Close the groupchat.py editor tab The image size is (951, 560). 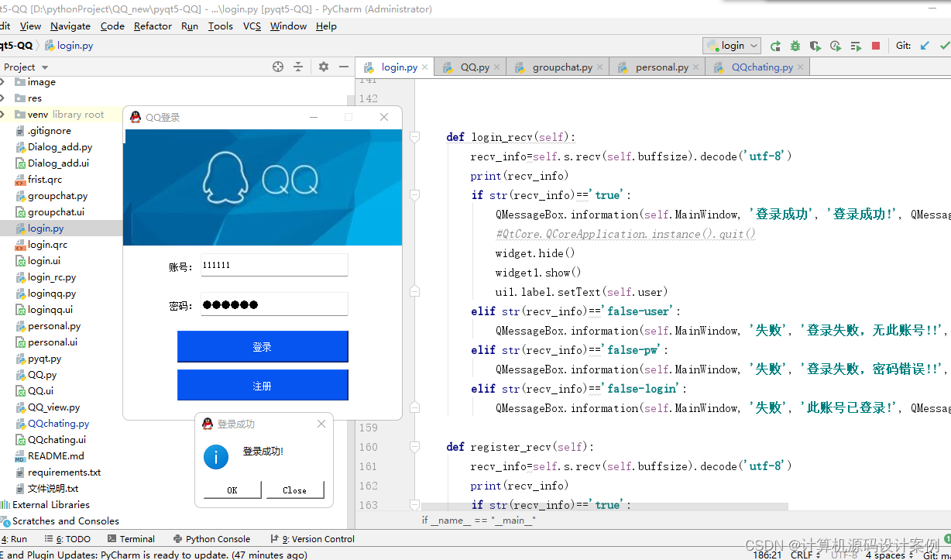click(600, 67)
